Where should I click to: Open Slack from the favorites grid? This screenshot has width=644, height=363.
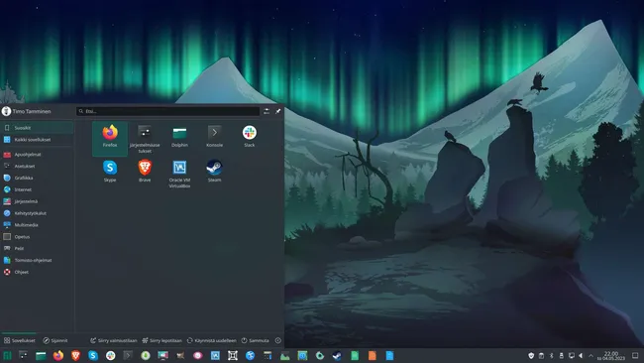point(250,137)
